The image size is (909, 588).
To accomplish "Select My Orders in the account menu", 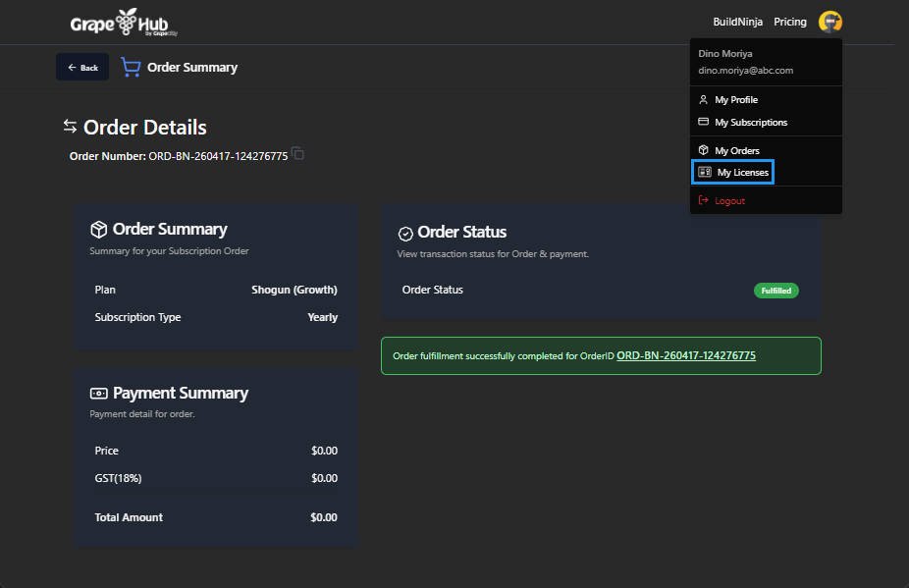I will click(735, 149).
